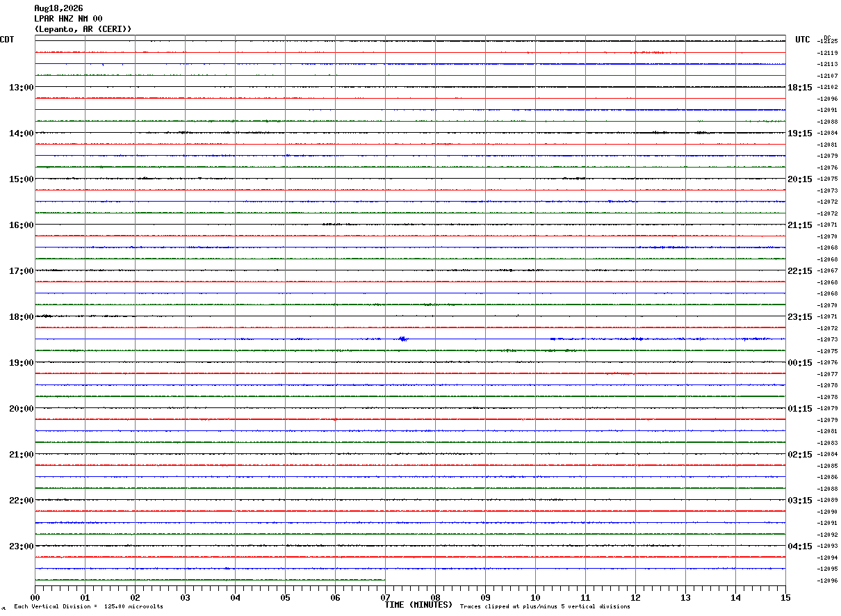Click the traces clipped footnote text
Image resolution: width=841 pixels, height=616 pixels.
coord(545,606)
